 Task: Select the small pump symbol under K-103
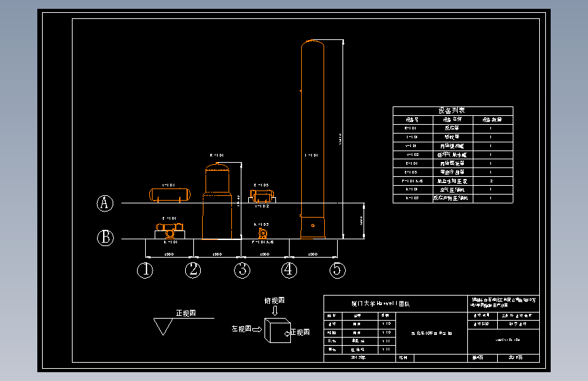(263, 233)
